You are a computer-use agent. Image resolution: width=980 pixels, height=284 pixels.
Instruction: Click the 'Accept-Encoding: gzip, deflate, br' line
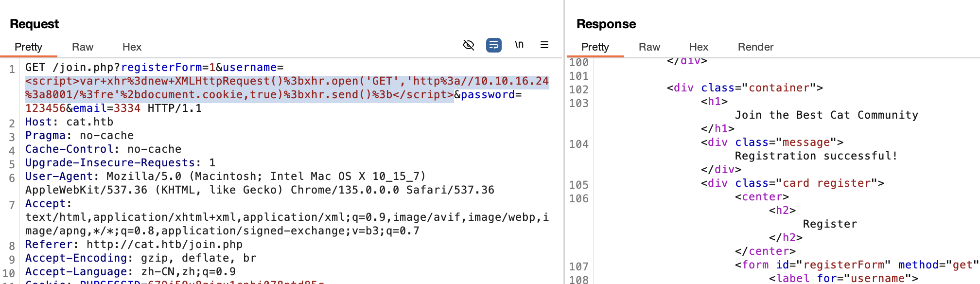pyautogui.click(x=140, y=258)
